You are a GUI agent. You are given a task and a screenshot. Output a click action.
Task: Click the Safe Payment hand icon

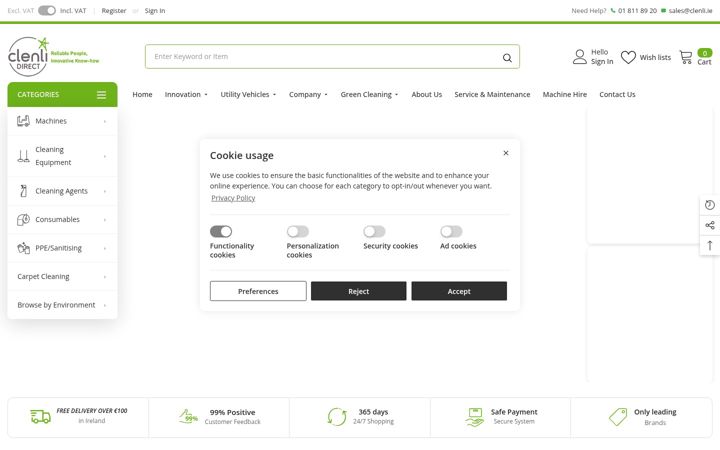coord(475,417)
